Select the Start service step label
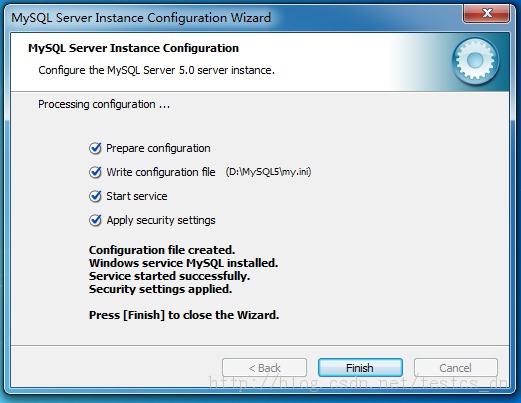The image size is (521, 403). (137, 196)
